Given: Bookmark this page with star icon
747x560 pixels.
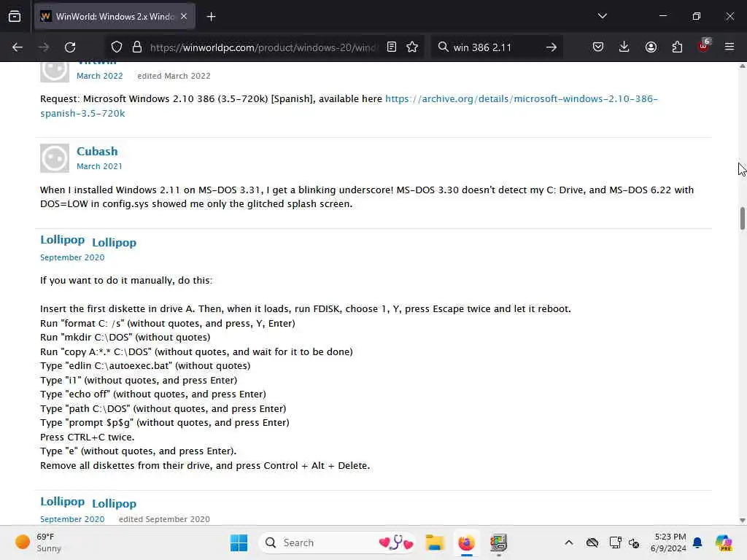Looking at the screenshot, I should pyautogui.click(x=412, y=47).
